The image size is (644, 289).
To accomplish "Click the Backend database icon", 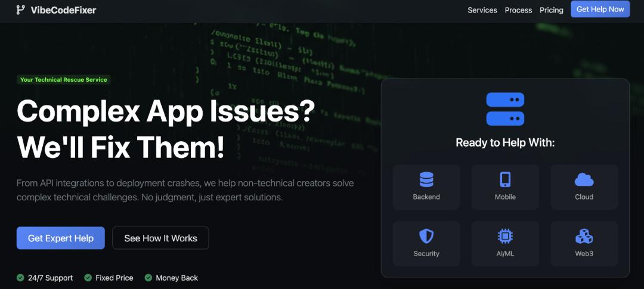I will (426, 179).
